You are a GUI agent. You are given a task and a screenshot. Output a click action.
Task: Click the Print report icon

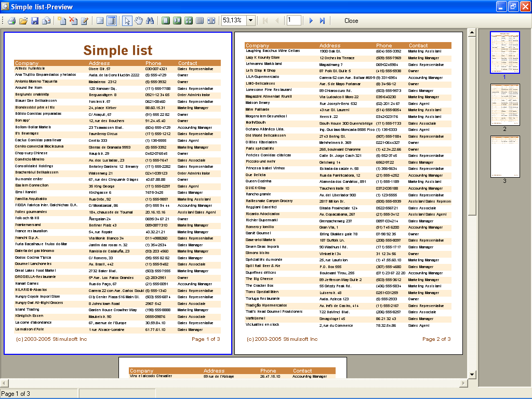click(11, 21)
